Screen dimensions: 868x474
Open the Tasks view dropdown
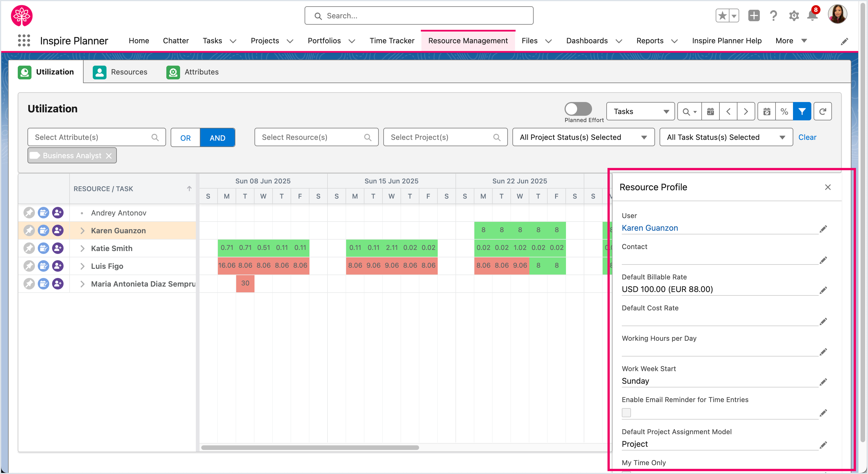pos(640,111)
